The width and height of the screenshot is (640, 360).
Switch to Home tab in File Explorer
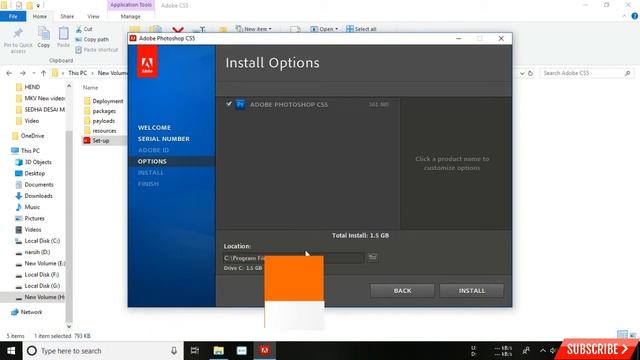coord(40,16)
